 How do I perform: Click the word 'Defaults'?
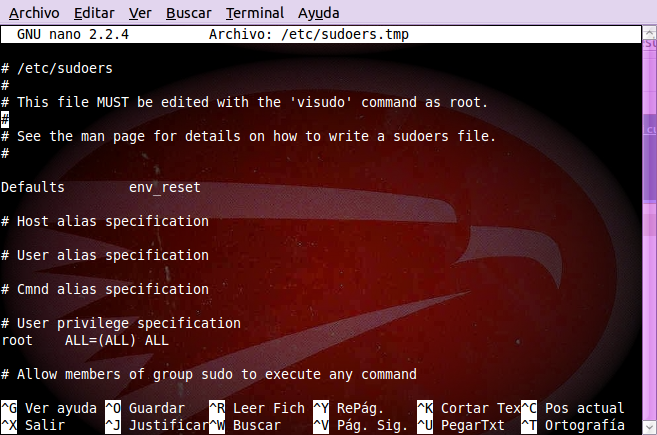tap(33, 187)
